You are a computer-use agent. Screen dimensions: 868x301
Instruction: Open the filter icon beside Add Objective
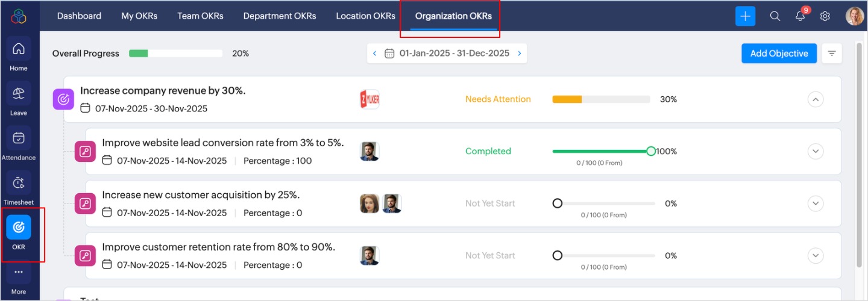point(832,54)
